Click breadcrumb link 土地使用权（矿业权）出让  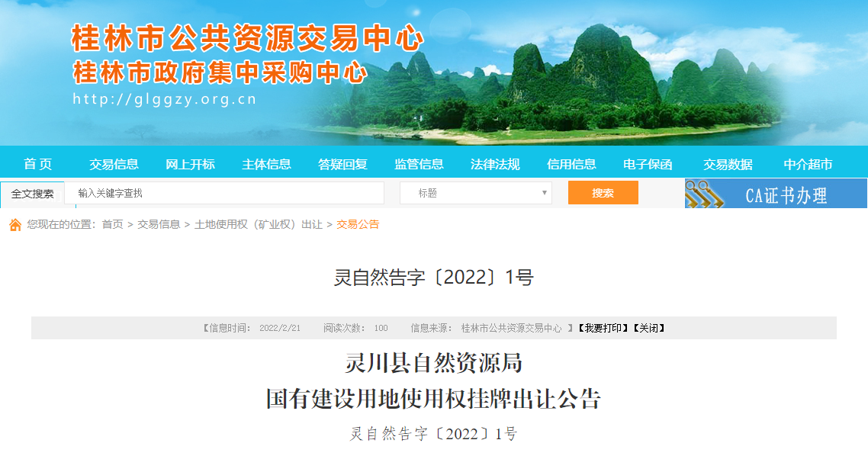point(259,224)
